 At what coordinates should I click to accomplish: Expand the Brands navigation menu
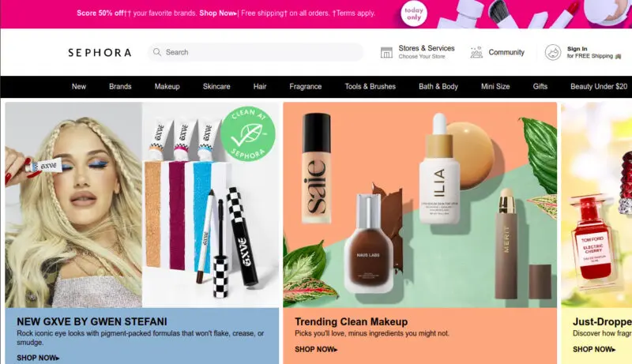(120, 87)
